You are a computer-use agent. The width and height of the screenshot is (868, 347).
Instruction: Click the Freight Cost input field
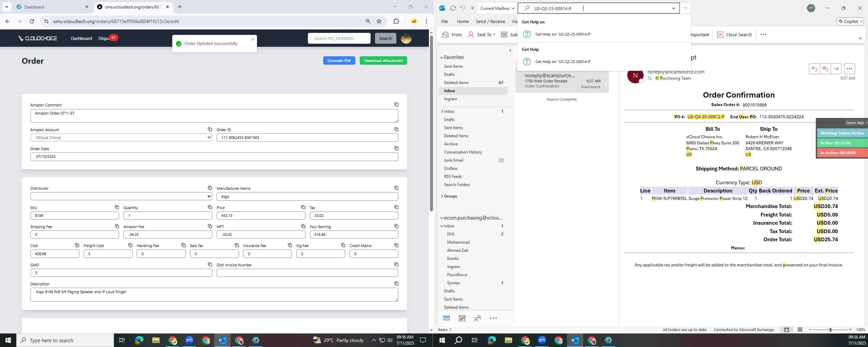pos(108,254)
